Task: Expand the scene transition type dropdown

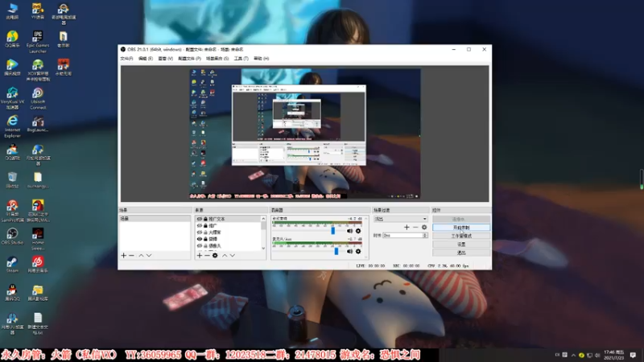Action: [400, 219]
